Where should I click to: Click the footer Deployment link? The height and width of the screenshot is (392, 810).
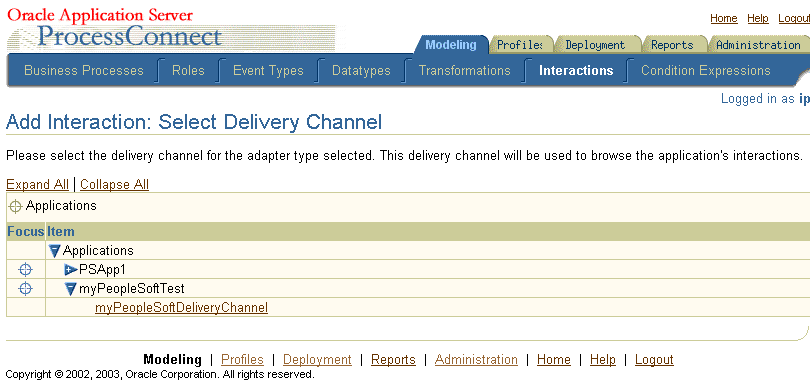pyautogui.click(x=317, y=359)
